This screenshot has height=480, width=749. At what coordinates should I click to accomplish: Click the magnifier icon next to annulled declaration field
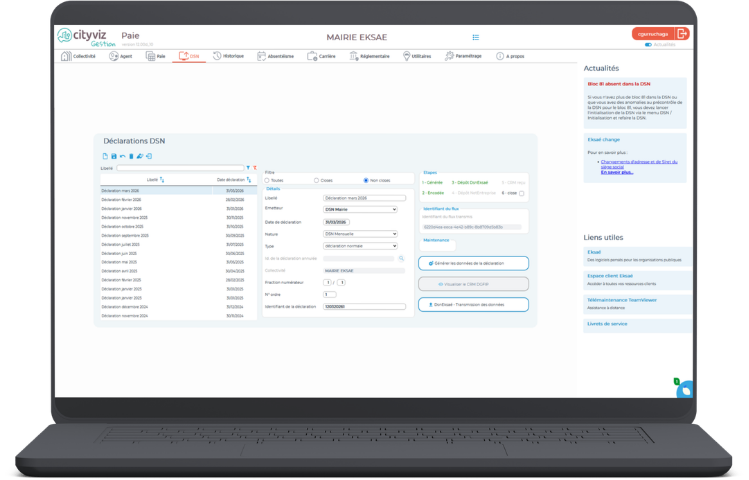click(x=400, y=258)
